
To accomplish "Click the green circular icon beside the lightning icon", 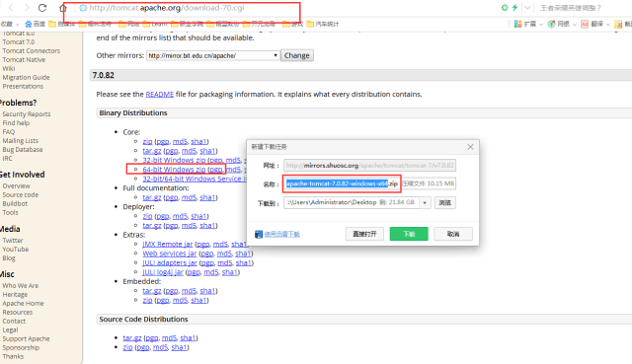I will [505, 8].
